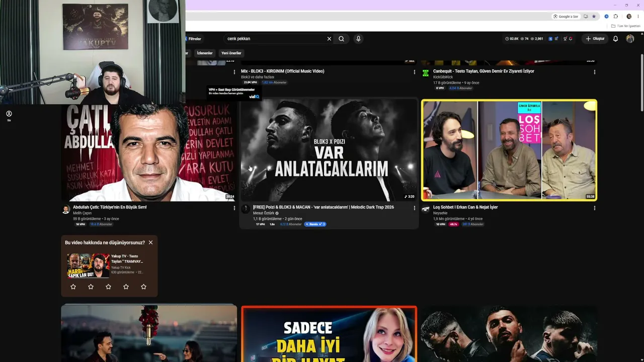Rate the survey video two stars

[x=91, y=287]
